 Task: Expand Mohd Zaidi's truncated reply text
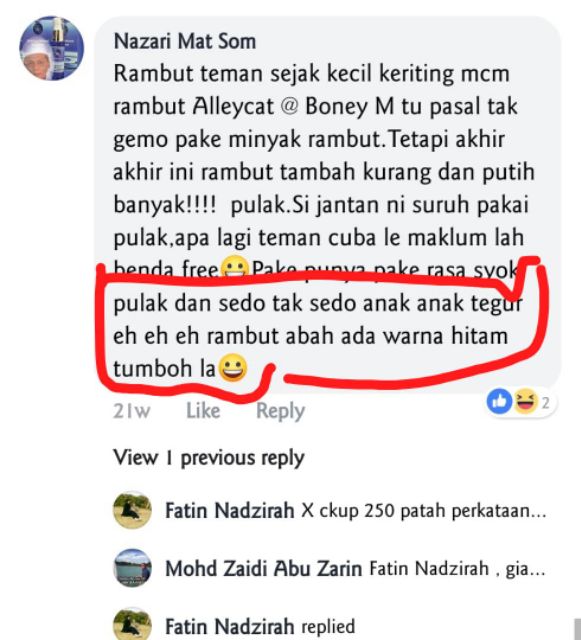pos(457,568)
